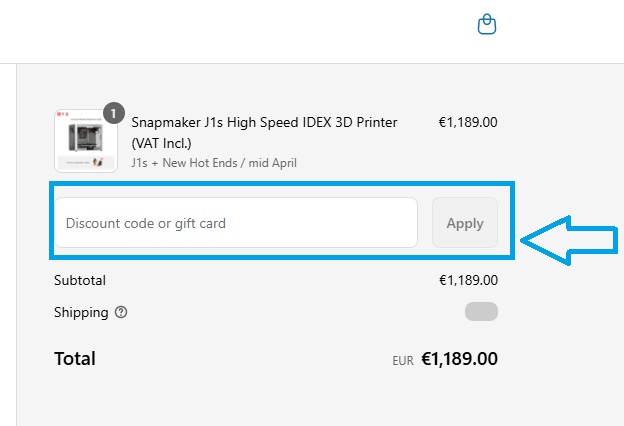Click the EUR currency code label
The image size is (624, 426).
pyautogui.click(x=402, y=360)
